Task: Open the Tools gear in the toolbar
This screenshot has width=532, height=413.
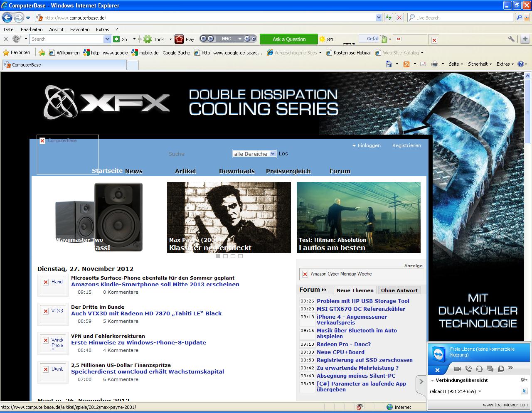Action: [148, 39]
